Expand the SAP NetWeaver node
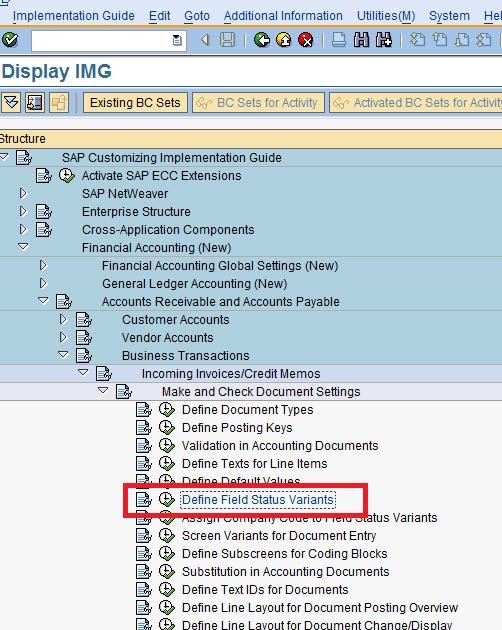 click(x=23, y=193)
